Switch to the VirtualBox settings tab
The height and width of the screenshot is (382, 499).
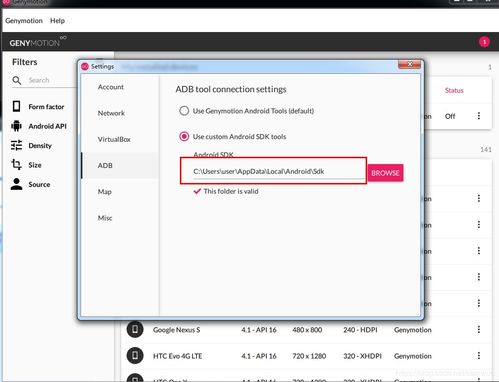114,139
